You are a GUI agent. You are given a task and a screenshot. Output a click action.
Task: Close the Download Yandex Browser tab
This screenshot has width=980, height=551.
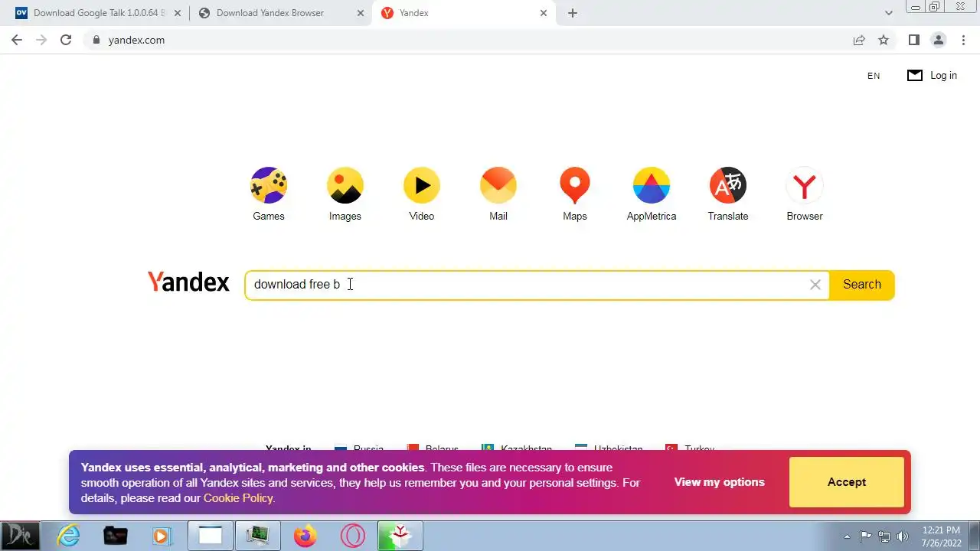click(x=361, y=13)
